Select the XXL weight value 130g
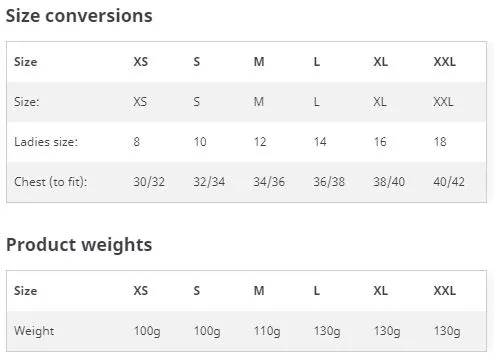The width and height of the screenshot is (494, 361). pos(447,331)
